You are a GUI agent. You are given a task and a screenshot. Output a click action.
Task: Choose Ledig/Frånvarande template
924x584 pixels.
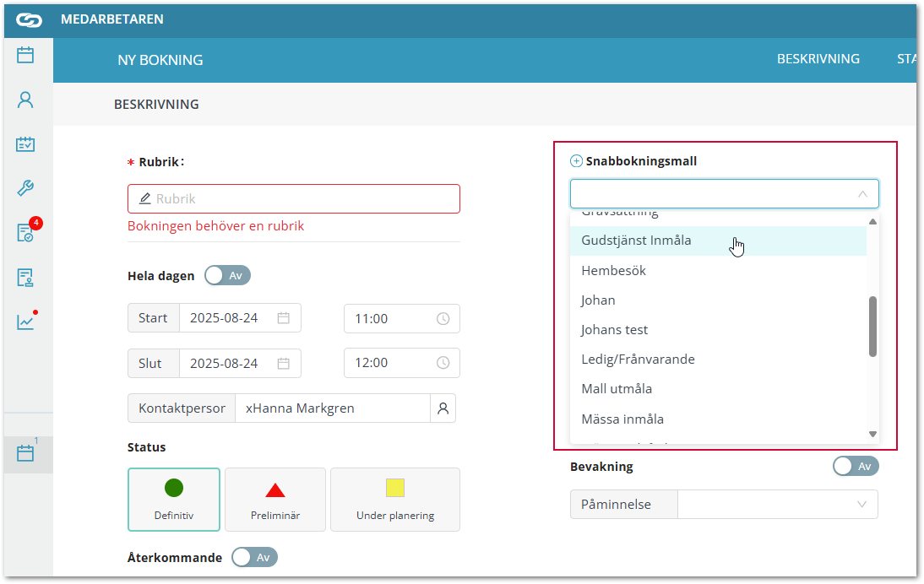coord(719,360)
